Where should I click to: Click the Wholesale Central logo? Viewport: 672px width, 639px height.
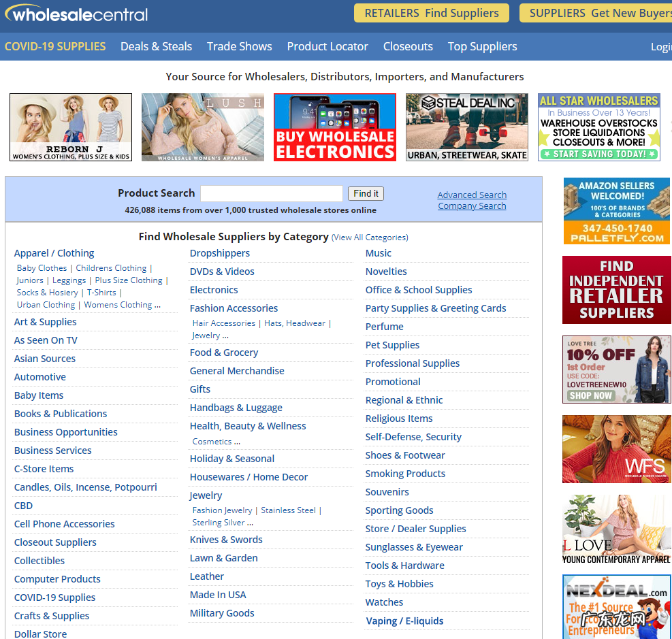tap(76, 14)
